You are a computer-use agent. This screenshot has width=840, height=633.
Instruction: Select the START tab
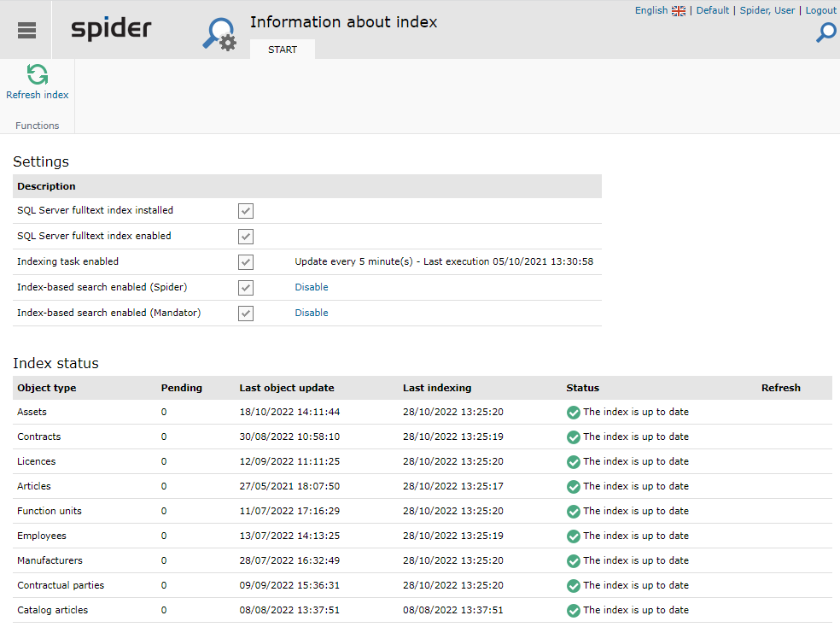pos(283,50)
